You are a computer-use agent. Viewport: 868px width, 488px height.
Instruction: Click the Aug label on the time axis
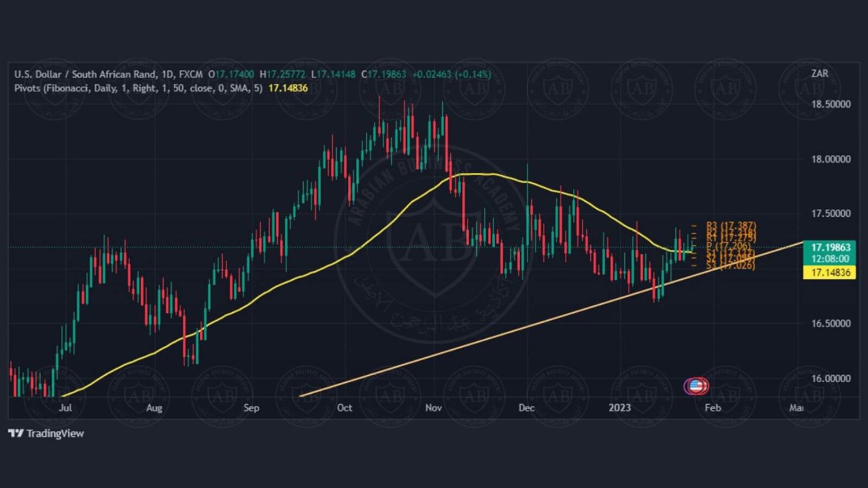[x=155, y=408]
